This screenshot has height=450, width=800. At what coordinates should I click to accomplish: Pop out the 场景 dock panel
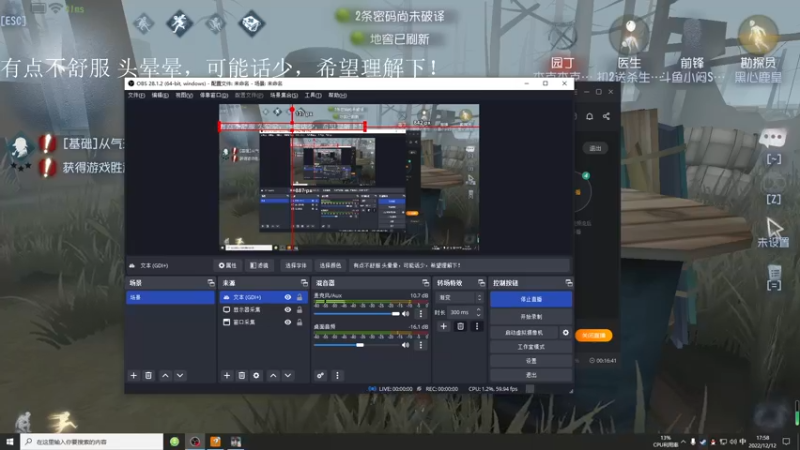[x=211, y=283]
